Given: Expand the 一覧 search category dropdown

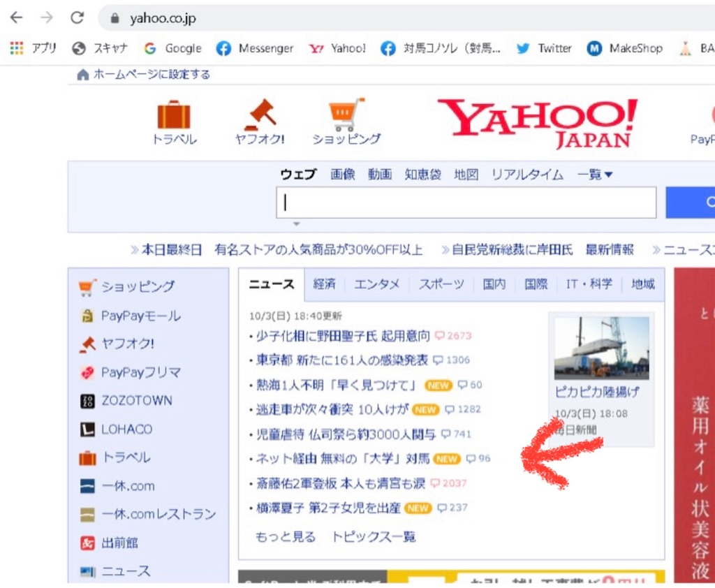Looking at the screenshot, I should coord(595,175).
